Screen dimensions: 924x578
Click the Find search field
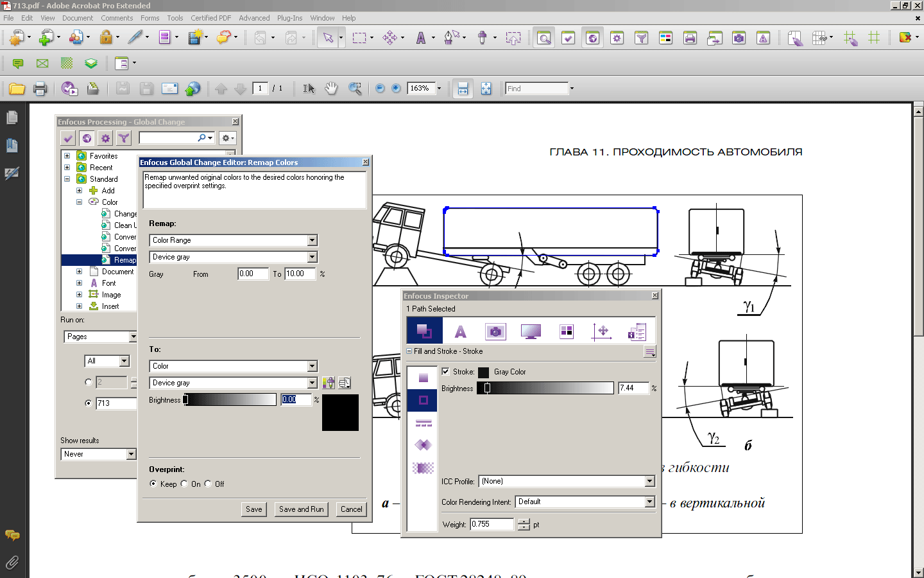click(x=537, y=88)
